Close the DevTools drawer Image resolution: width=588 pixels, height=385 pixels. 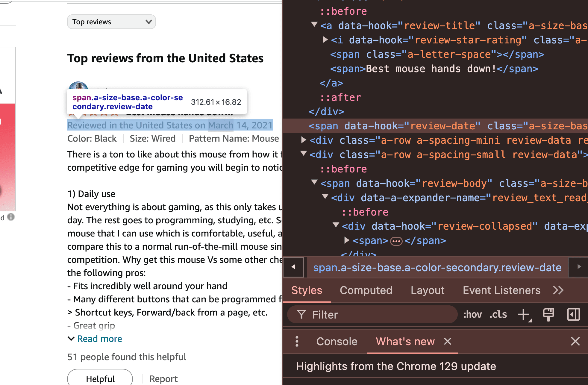tap(575, 341)
